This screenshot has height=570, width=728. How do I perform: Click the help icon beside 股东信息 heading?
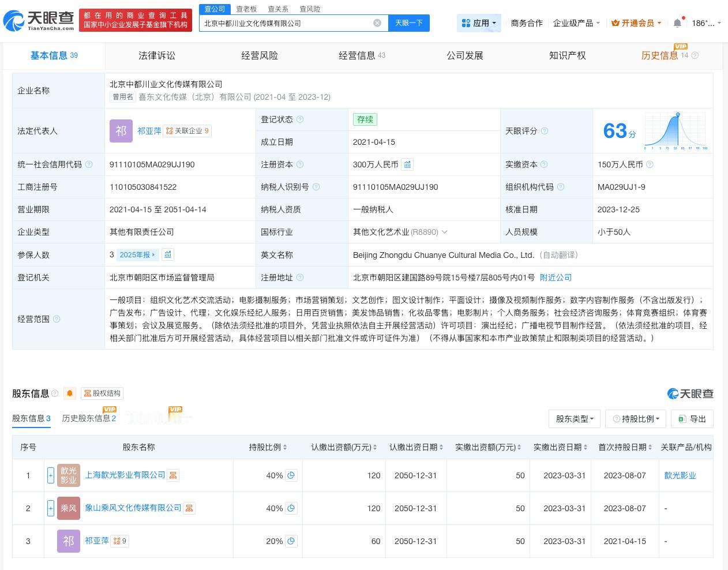[55, 393]
